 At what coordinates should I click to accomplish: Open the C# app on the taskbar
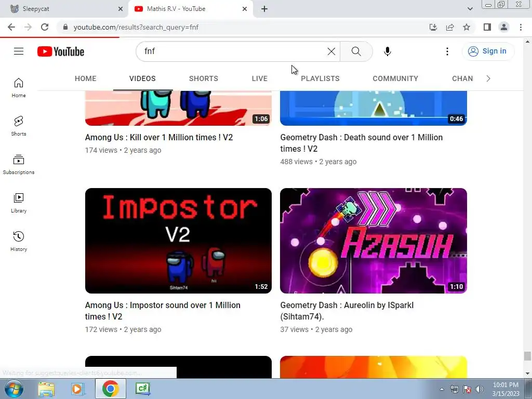pos(142,389)
